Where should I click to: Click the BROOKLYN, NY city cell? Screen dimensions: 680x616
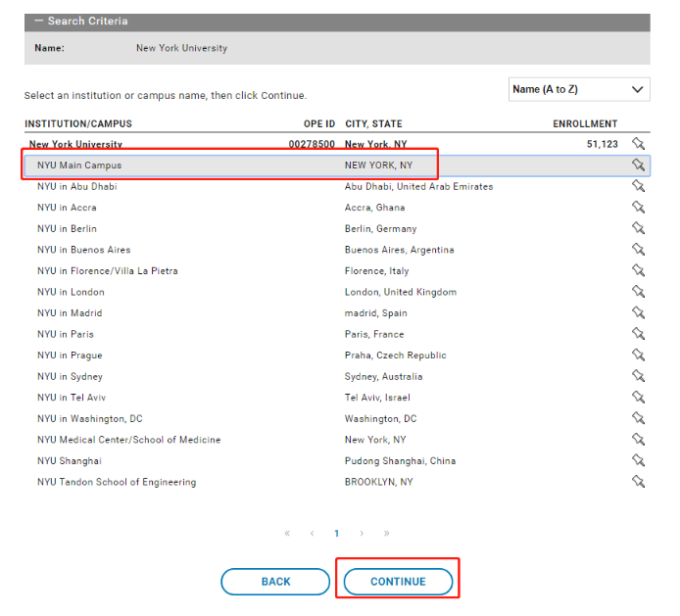pyautogui.click(x=378, y=482)
